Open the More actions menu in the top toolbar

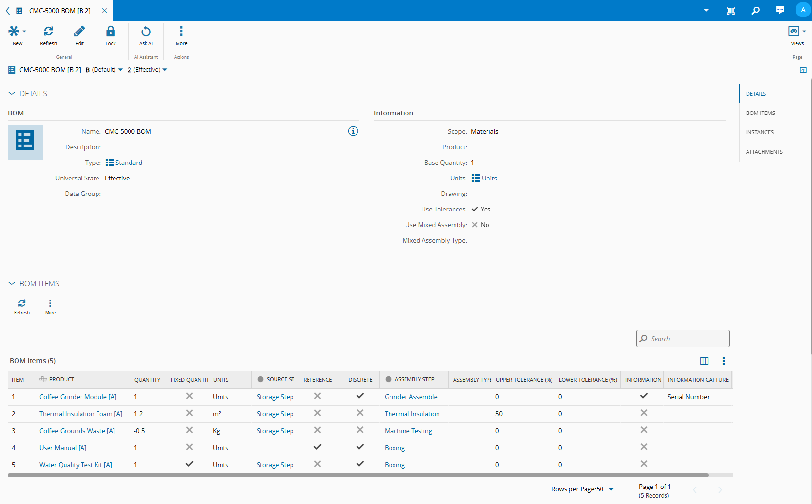(x=181, y=32)
